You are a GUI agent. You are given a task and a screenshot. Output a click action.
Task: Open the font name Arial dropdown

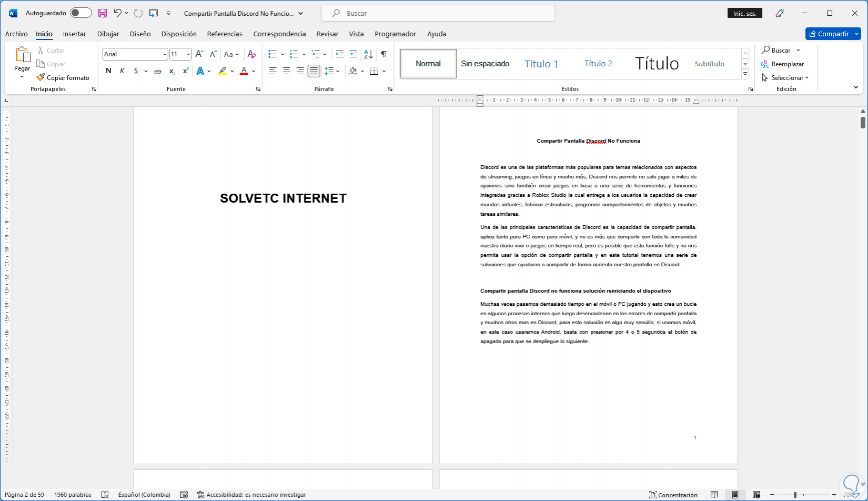point(165,54)
